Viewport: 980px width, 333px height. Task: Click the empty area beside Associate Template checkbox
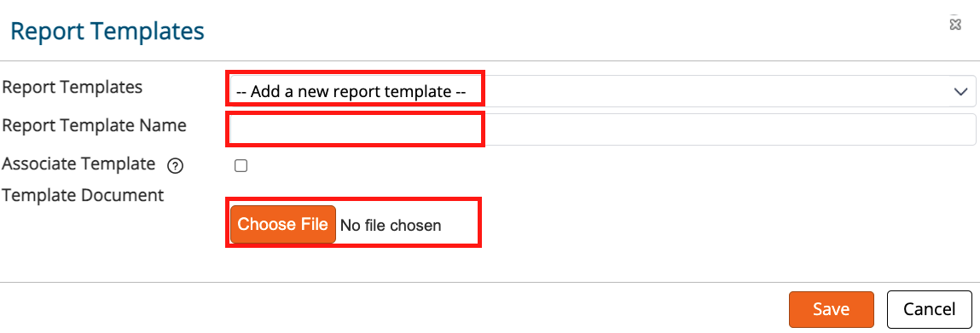point(563,165)
